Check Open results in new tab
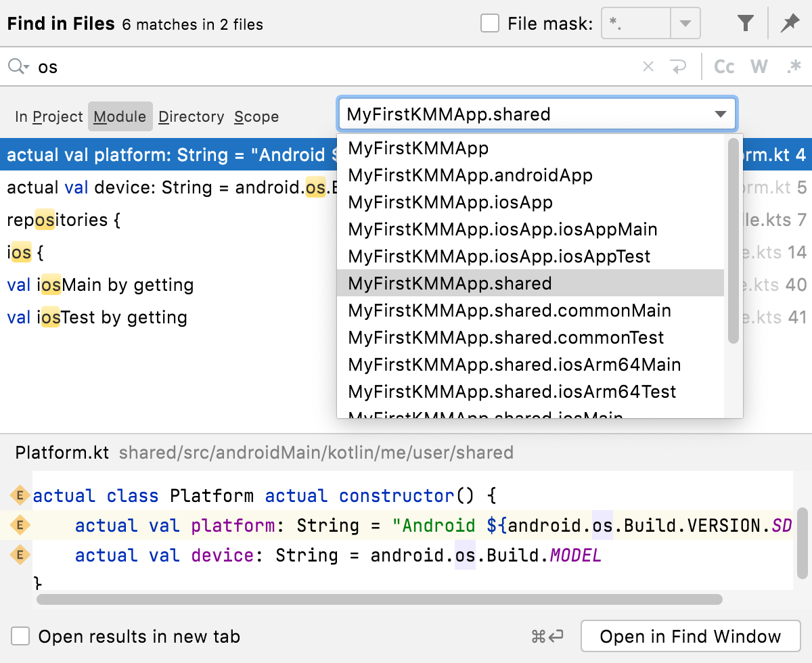This screenshot has height=663, width=812. point(21,637)
